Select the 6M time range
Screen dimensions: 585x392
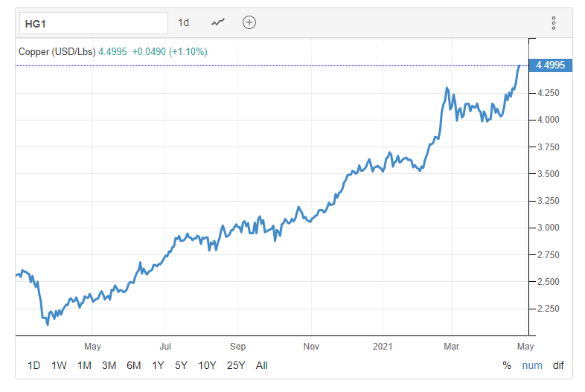click(x=134, y=365)
